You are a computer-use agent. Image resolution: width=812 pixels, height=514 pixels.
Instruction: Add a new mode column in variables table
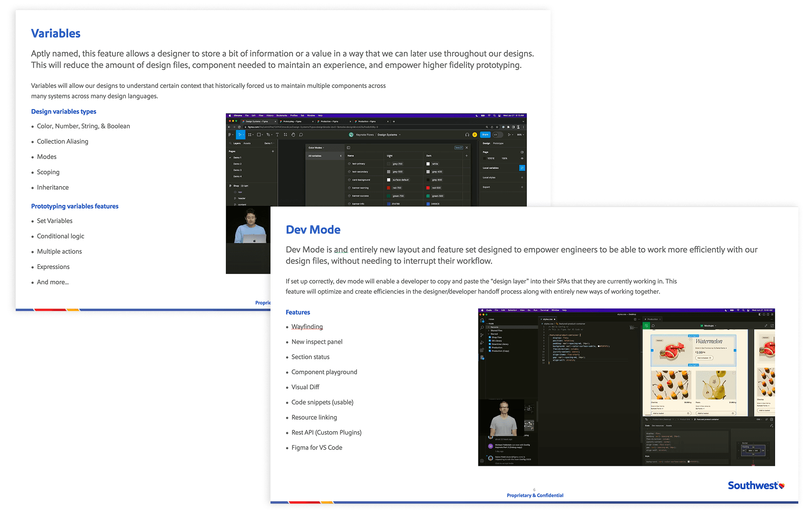point(467,156)
